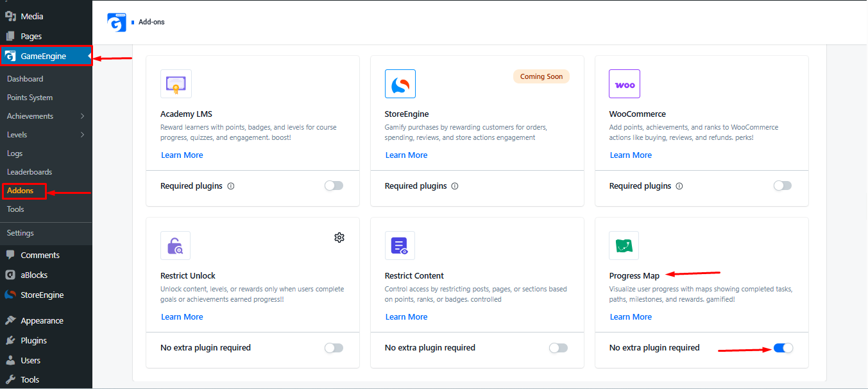This screenshot has width=868, height=389.
Task: Click the Plugins plug icon in sidebar
Action: point(10,340)
